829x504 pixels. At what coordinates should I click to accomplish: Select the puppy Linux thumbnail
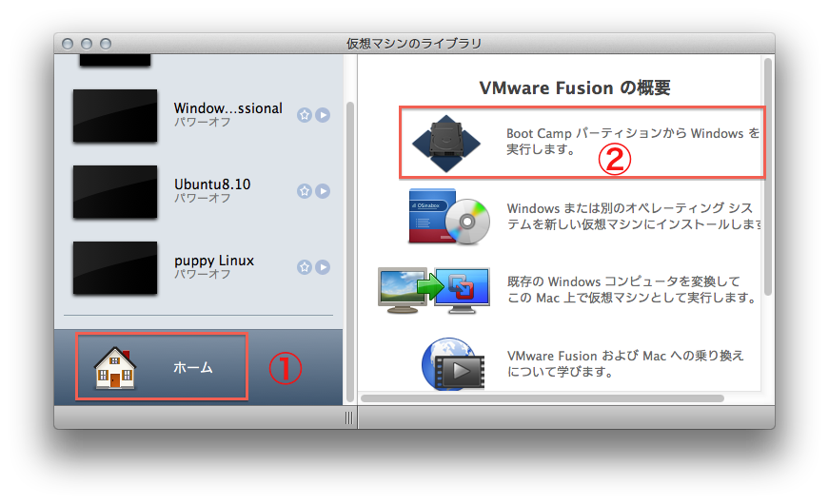click(x=115, y=268)
